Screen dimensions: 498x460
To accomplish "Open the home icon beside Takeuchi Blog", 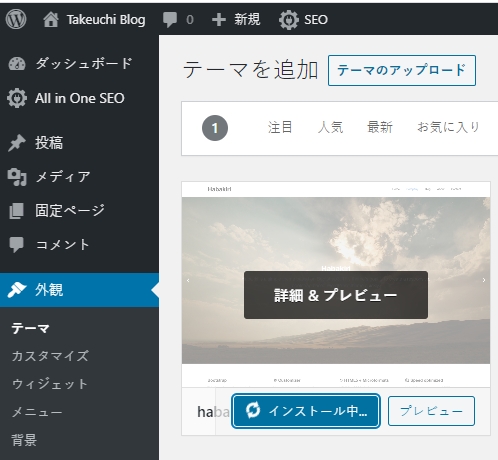I will [51, 19].
